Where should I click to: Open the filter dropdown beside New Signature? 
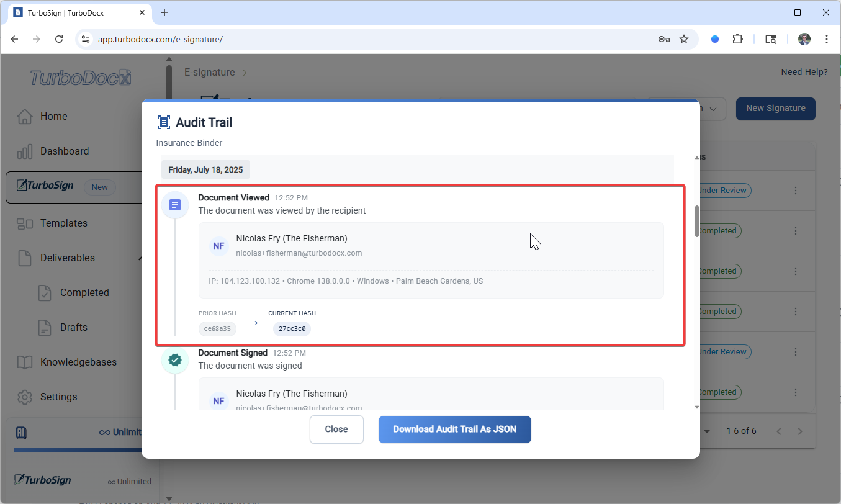tap(713, 109)
